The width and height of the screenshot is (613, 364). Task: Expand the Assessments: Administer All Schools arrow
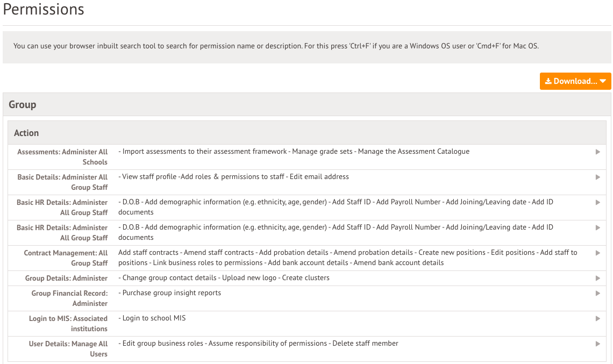click(598, 152)
